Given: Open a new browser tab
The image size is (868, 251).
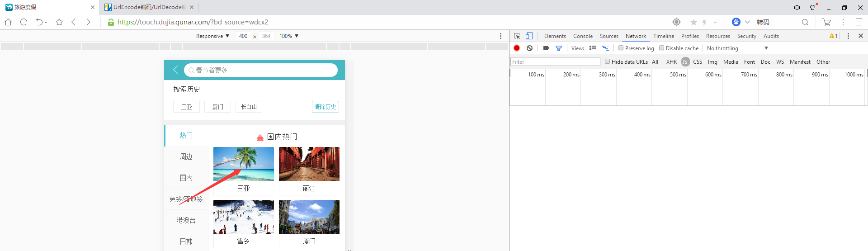Looking at the screenshot, I should click(x=205, y=7).
